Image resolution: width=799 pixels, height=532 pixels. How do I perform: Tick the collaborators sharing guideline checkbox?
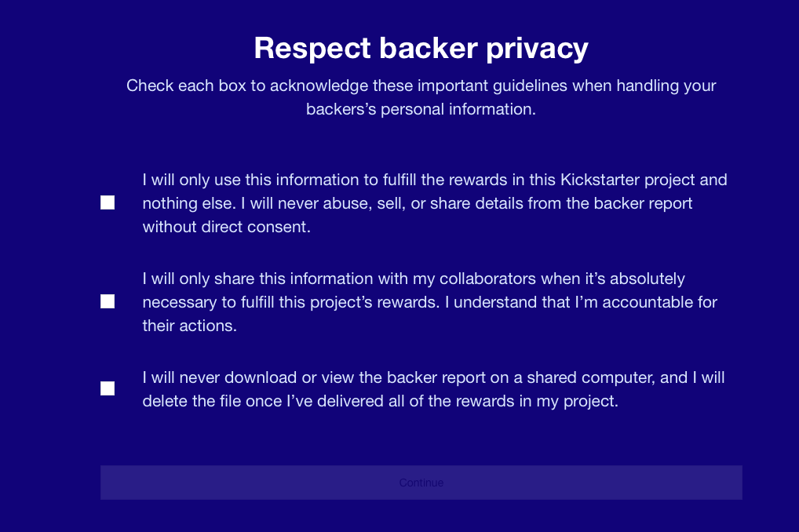tap(108, 302)
